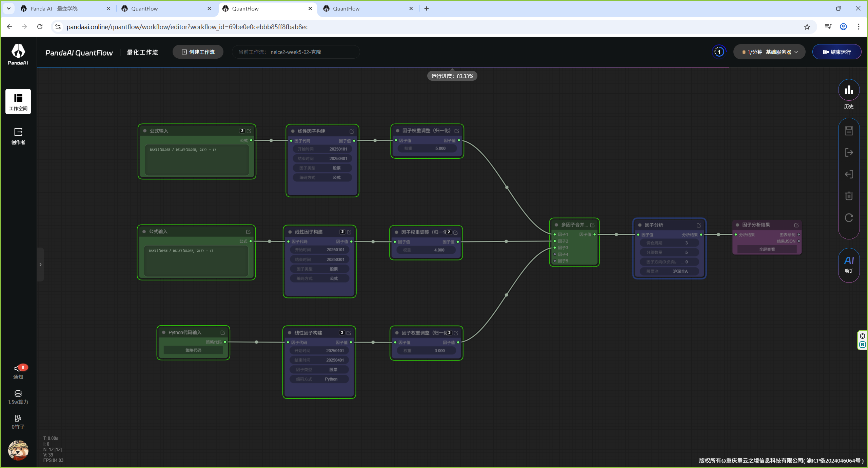
Task: Expand the collapsed left side panel arrow
Action: pos(40,265)
